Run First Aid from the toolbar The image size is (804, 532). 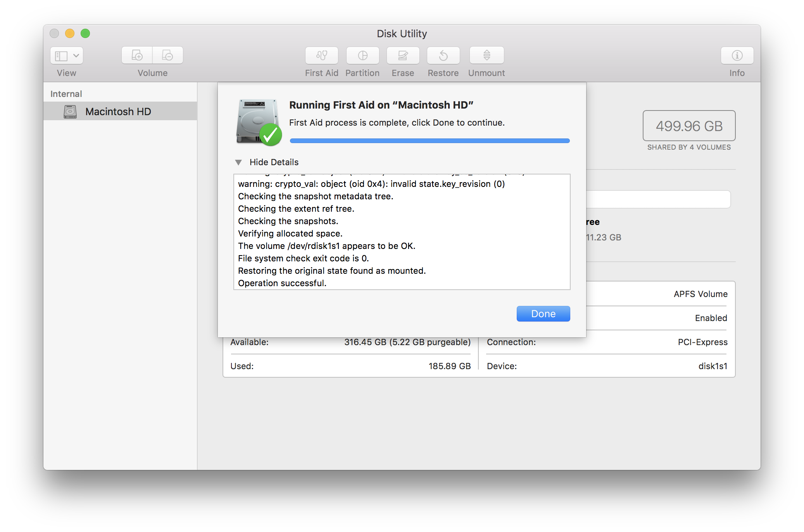tap(321, 56)
